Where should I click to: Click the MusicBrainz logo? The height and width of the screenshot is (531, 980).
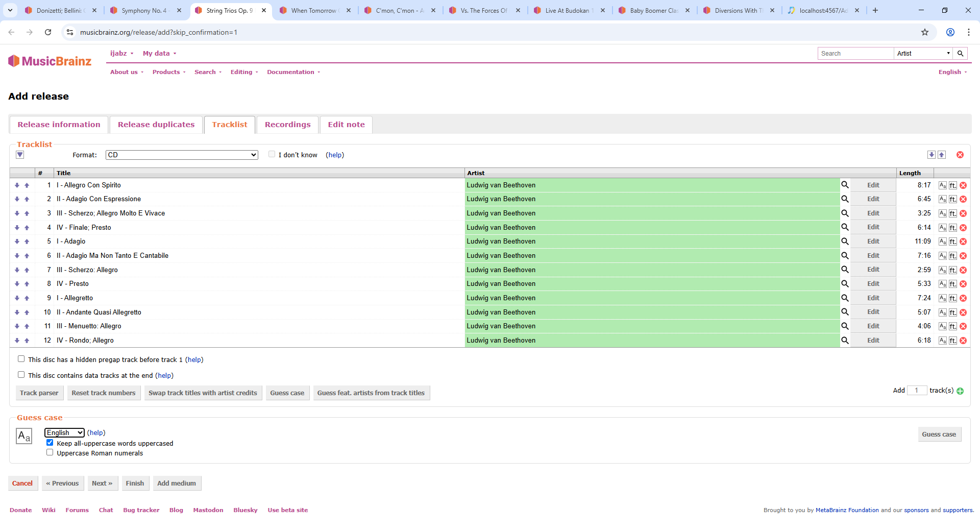(50, 61)
